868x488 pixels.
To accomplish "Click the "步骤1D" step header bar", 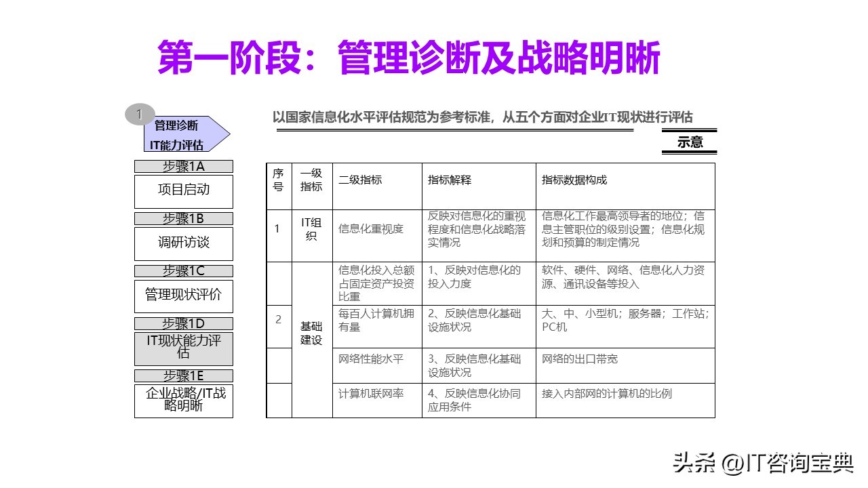I will [184, 323].
